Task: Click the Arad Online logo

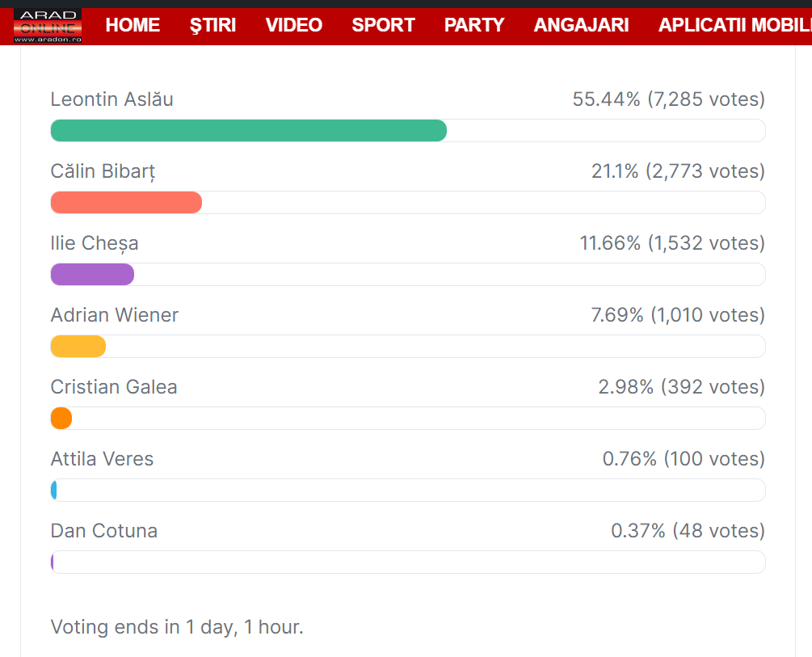Action: point(48,26)
